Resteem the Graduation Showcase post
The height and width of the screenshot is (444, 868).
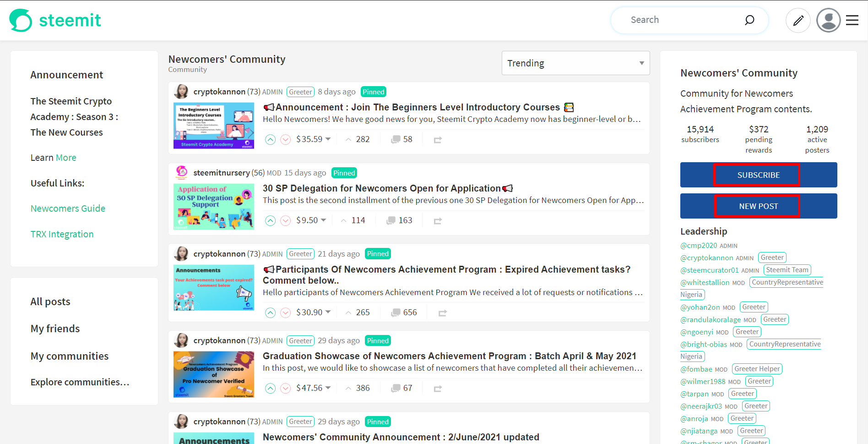pyautogui.click(x=438, y=389)
